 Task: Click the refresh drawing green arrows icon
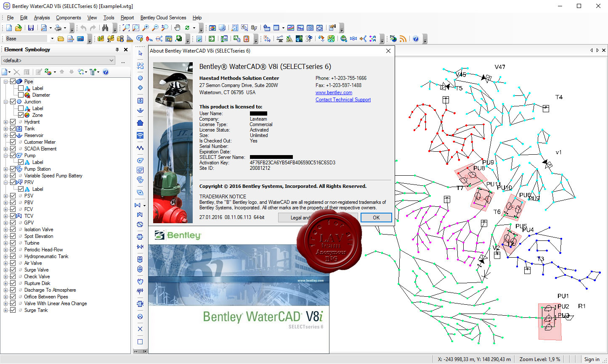point(187,28)
